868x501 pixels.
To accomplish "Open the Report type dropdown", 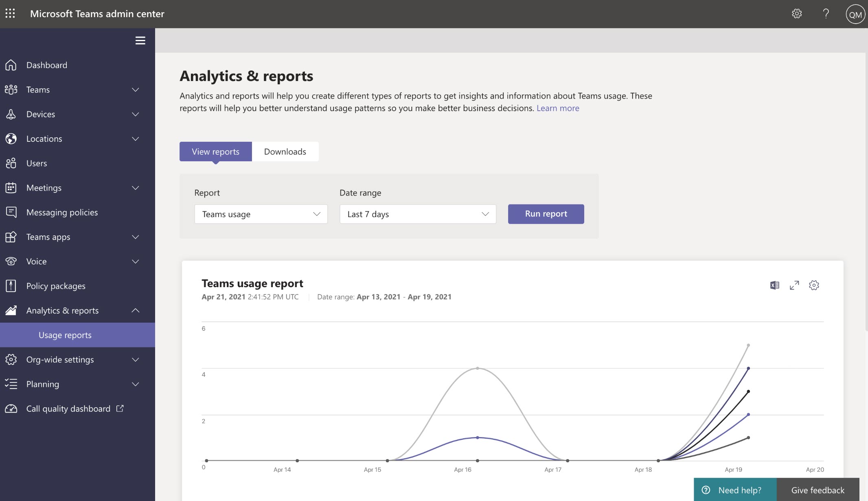I will [261, 213].
